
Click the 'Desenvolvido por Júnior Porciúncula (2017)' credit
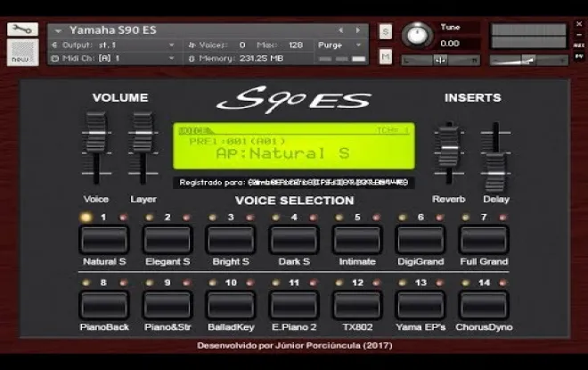pos(295,345)
